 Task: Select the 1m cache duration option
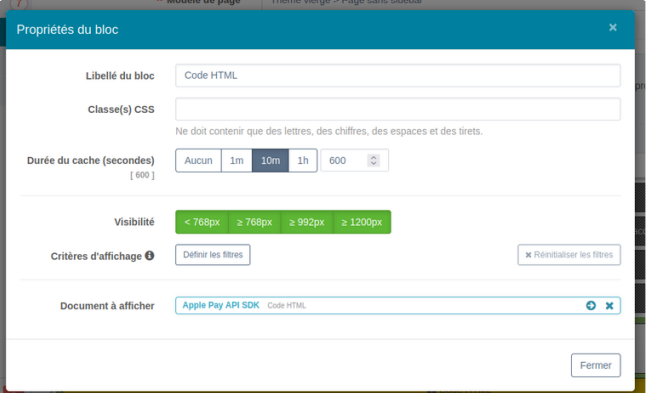click(x=236, y=161)
